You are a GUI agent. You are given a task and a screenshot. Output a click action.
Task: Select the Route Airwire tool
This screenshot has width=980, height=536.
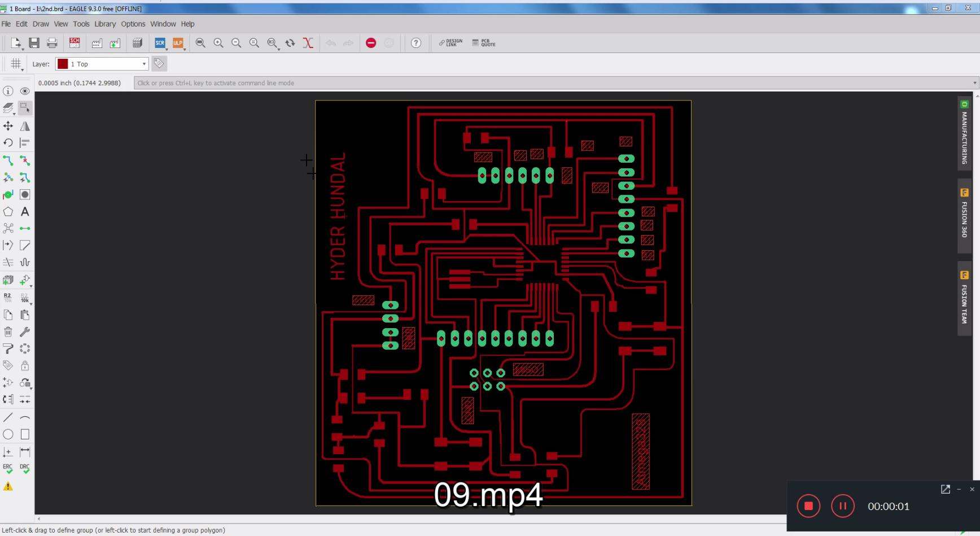point(8,161)
